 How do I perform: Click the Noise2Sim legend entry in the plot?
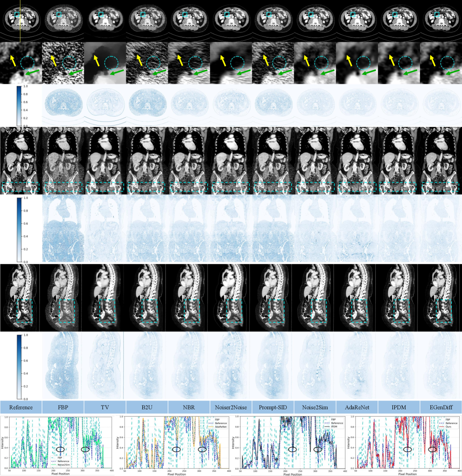tap(61, 464)
